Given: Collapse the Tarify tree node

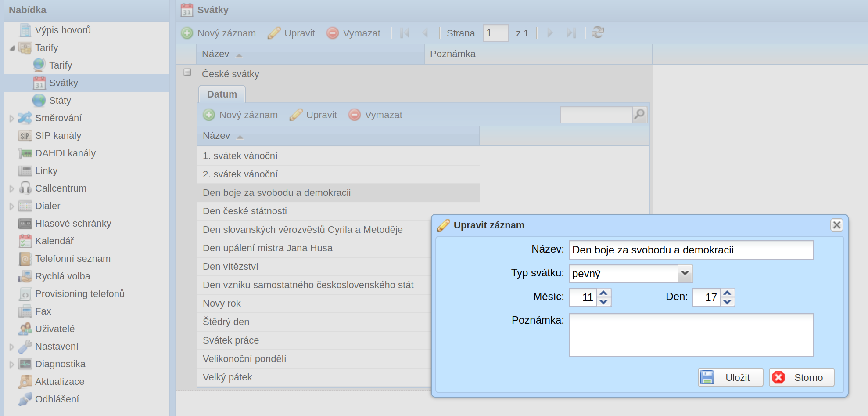Looking at the screenshot, I should [12, 48].
